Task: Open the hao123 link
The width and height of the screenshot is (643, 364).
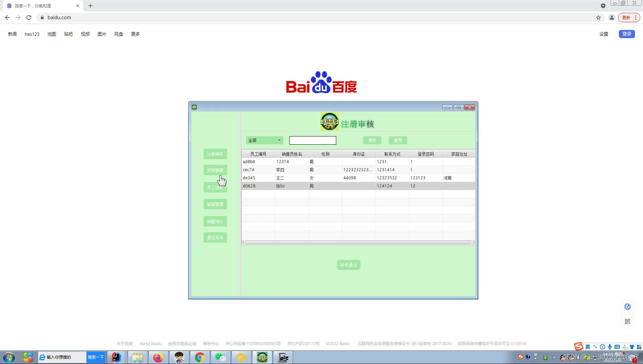Action: click(32, 34)
